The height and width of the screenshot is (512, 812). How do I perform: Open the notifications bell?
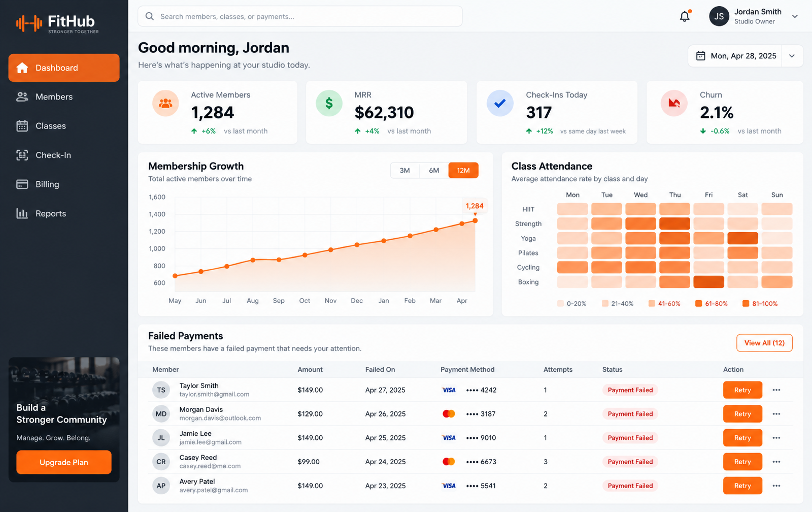[x=685, y=16]
